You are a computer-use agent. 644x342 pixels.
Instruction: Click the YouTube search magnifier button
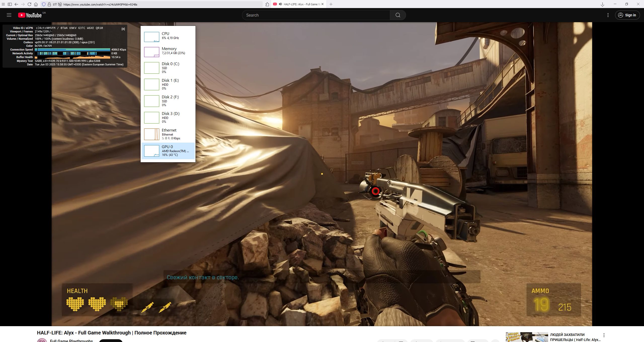coord(398,15)
